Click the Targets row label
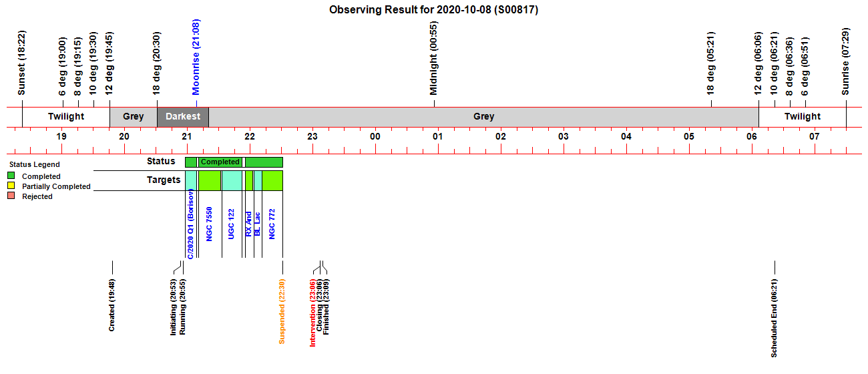Image resolution: width=868 pixels, height=374 pixels. 164,180
